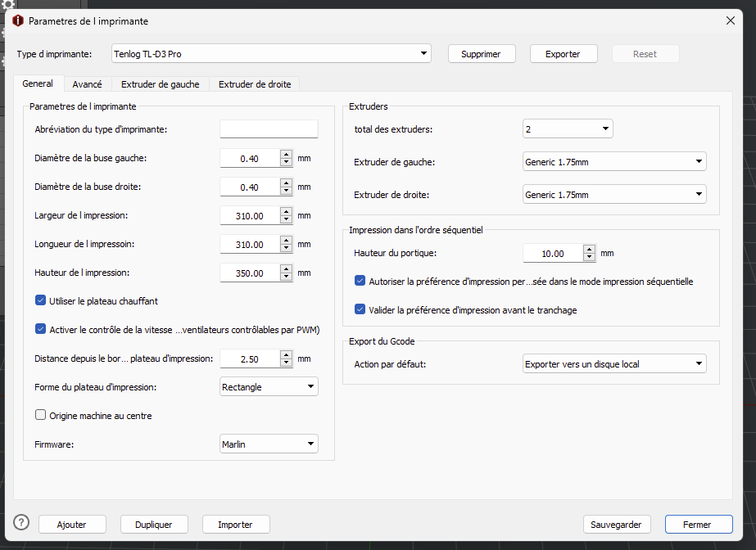Open the Extruder de droite filament dropdown

(614, 194)
